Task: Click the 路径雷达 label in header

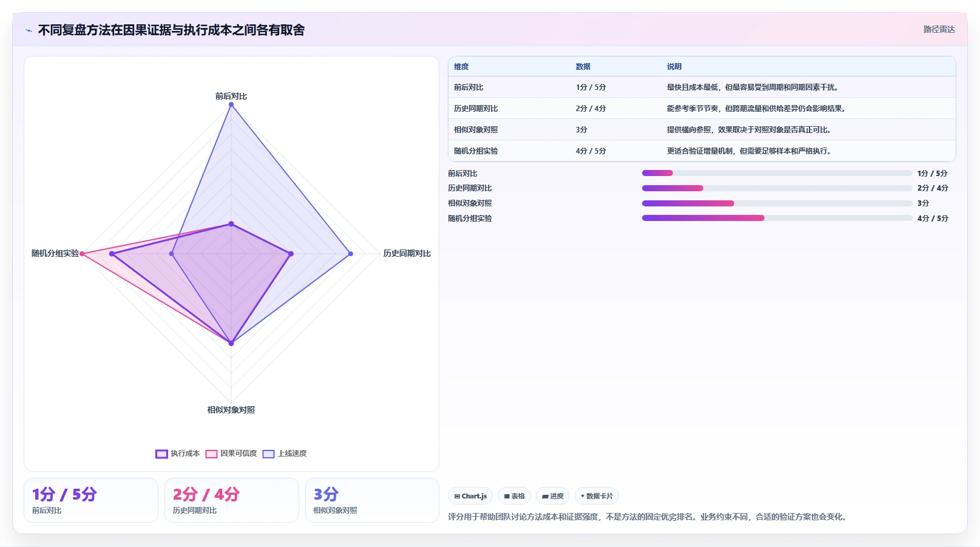Action: coord(939,29)
